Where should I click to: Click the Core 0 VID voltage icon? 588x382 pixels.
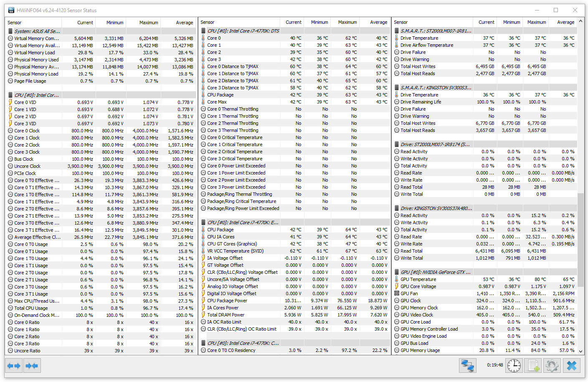coord(10,102)
